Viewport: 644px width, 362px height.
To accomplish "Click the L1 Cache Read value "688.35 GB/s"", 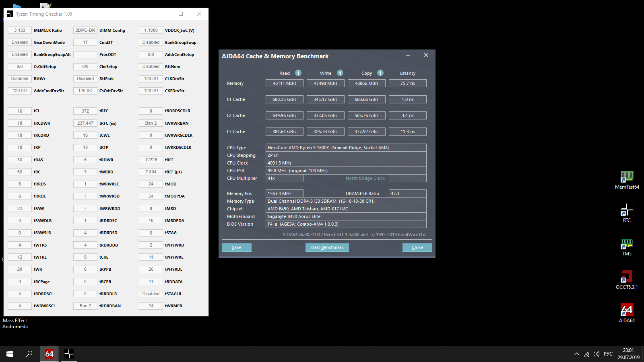I will point(285,99).
